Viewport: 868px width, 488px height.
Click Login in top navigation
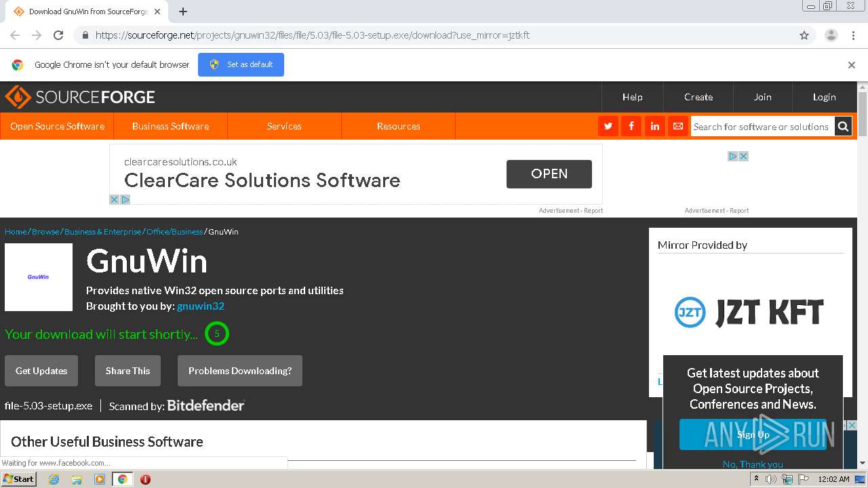(x=825, y=97)
